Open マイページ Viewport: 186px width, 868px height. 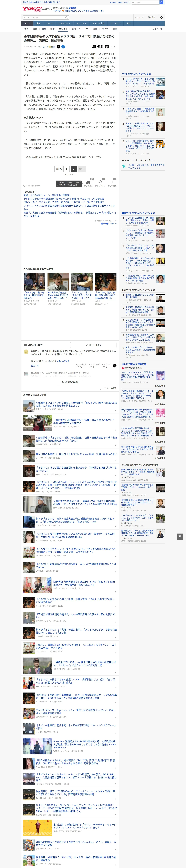coord(139,17)
